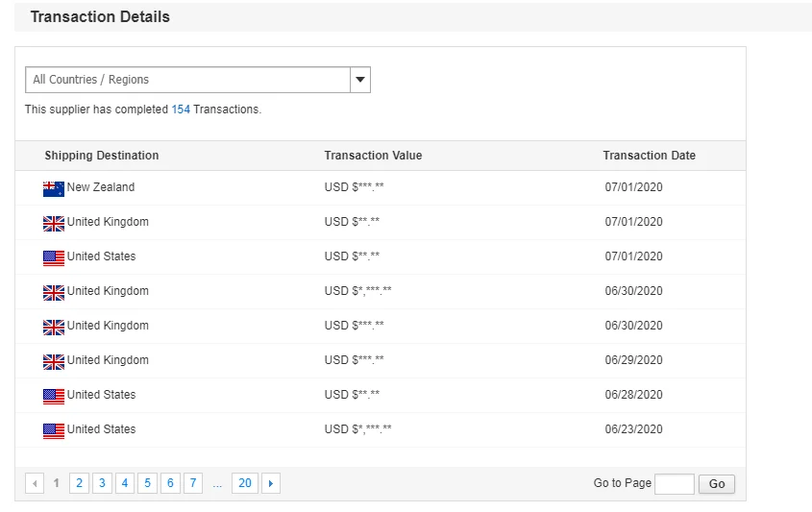Screen dimensions: 812x512
Task: Click the Go button
Action: 717,484
